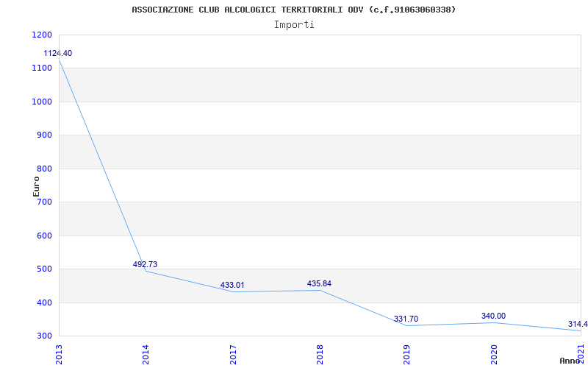This screenshot has height=368, width=588.
Task: Click the chart title ASSOCIAZIONE CLUB ALCOLOGICI TERRITORIALI
Action: [x=293, y=10]
